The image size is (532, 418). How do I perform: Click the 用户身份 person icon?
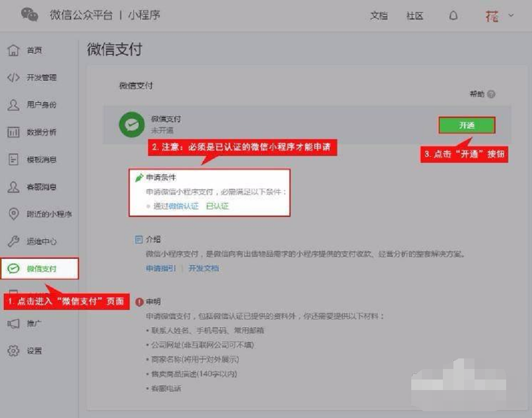click(14, 105)
